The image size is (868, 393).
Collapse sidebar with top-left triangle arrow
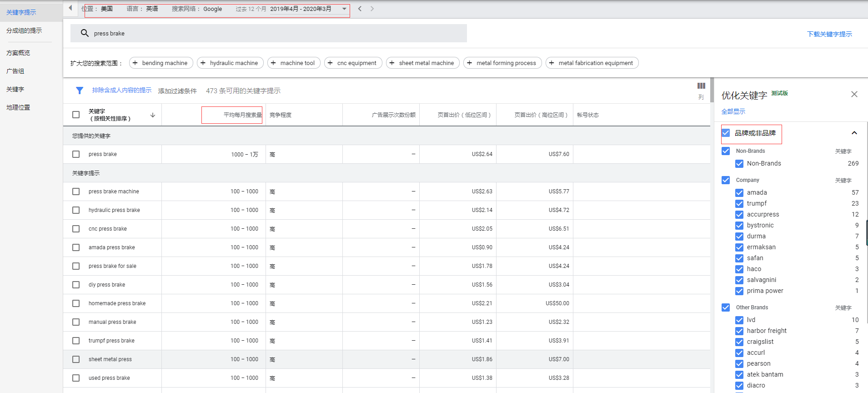[70, 8]
